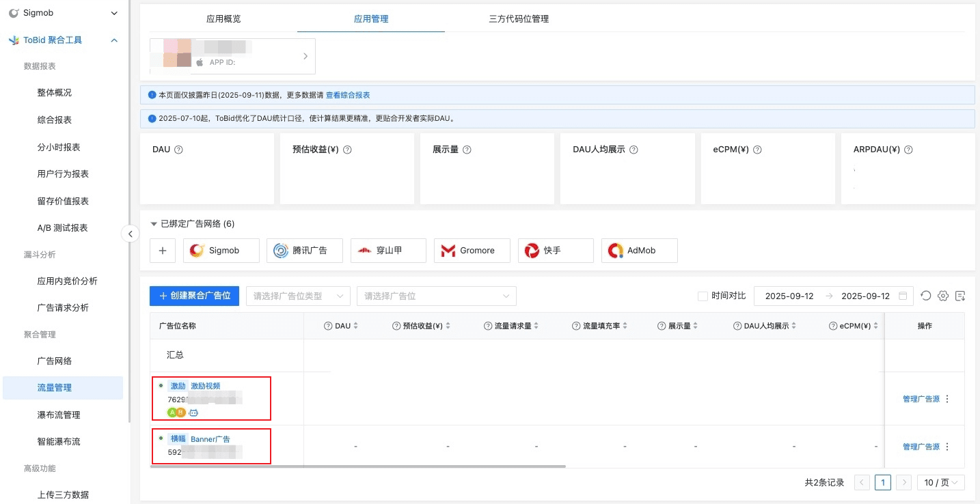Enable the 时间对比 checkbox

tap(703, 296)
